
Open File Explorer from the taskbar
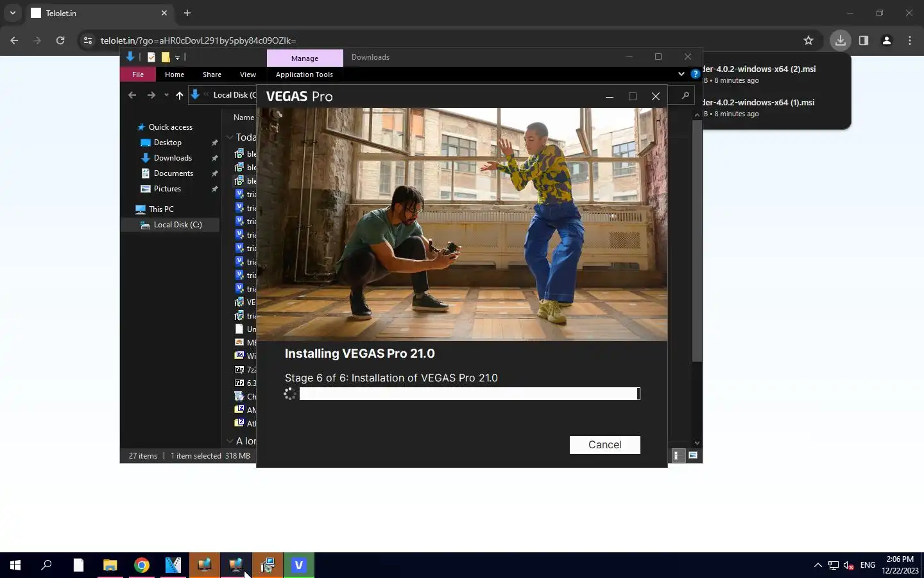click(110, 565)
